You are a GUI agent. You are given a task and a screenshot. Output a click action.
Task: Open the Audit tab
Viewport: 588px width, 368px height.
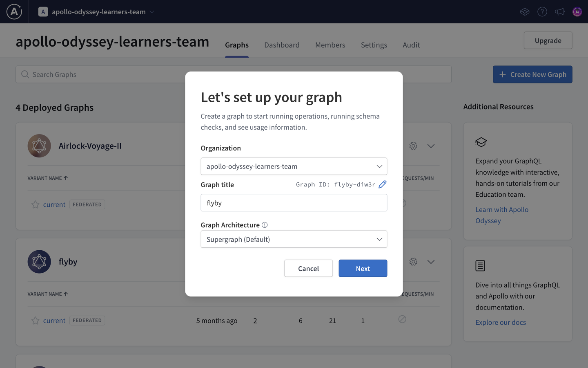411,45
